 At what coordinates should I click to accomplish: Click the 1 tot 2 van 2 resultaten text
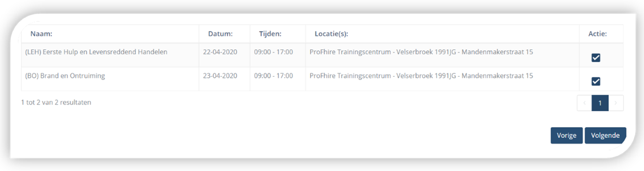pyautogui.click(x=56, y=102)
